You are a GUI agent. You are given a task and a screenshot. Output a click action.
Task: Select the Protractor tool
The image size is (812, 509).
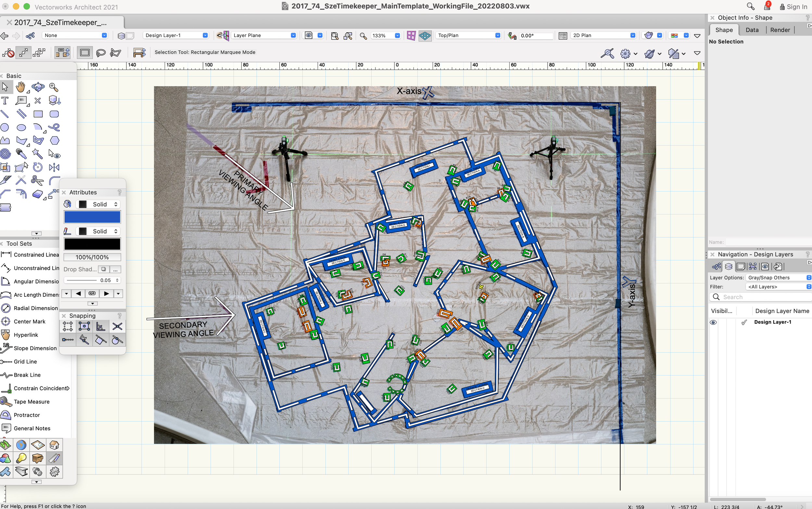click(x=27, y=415)
